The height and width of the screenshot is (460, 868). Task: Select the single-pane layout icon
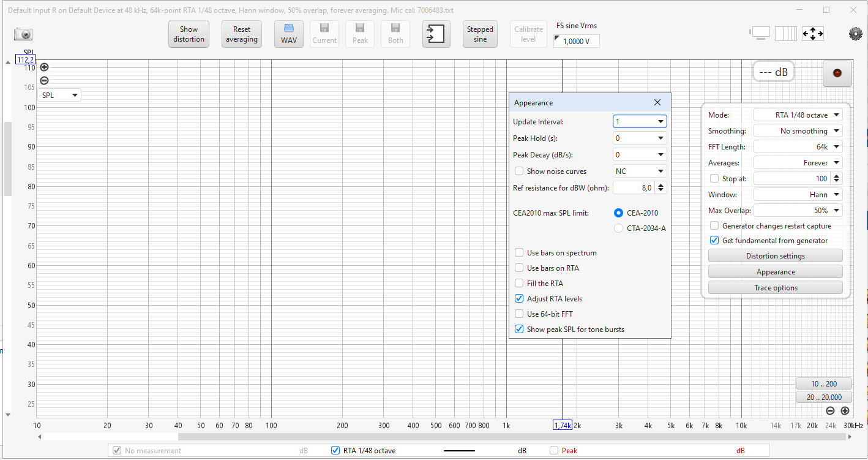(x=760, y=34)
